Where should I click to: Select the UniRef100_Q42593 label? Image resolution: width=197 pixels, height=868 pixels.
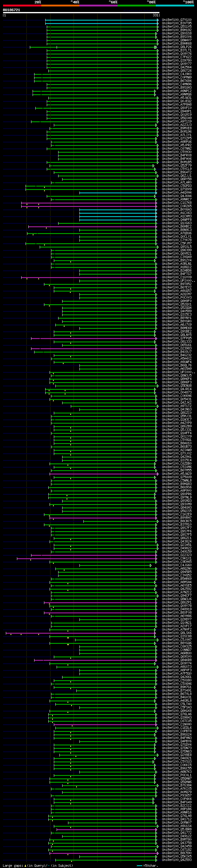pos(176,860)
